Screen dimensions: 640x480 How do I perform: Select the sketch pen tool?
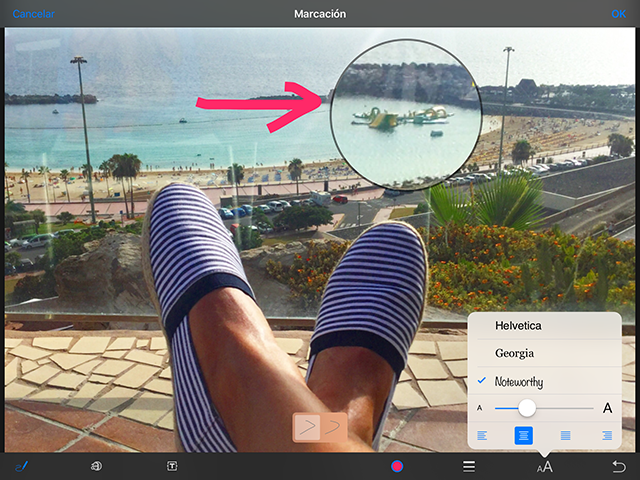pyautogui.click(x=21, y=466)
